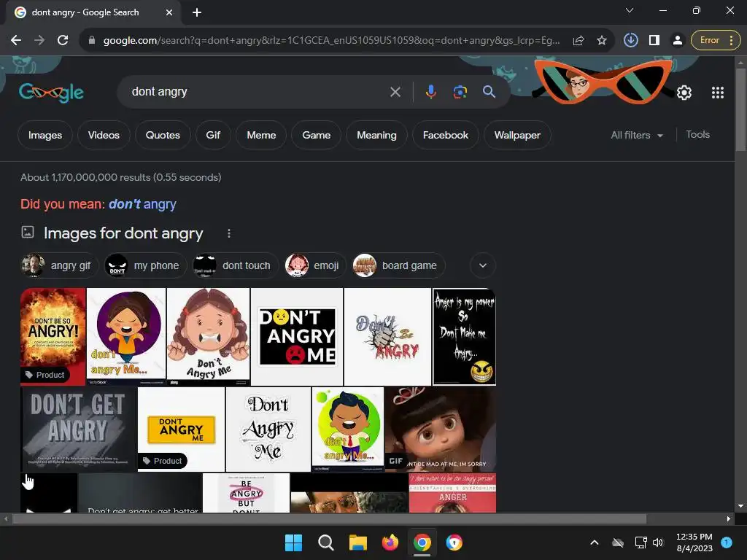This screenshot has height=560, width=747.
Task: Click in the 'dont angry' search field
Action: click(x=255, y=92)
